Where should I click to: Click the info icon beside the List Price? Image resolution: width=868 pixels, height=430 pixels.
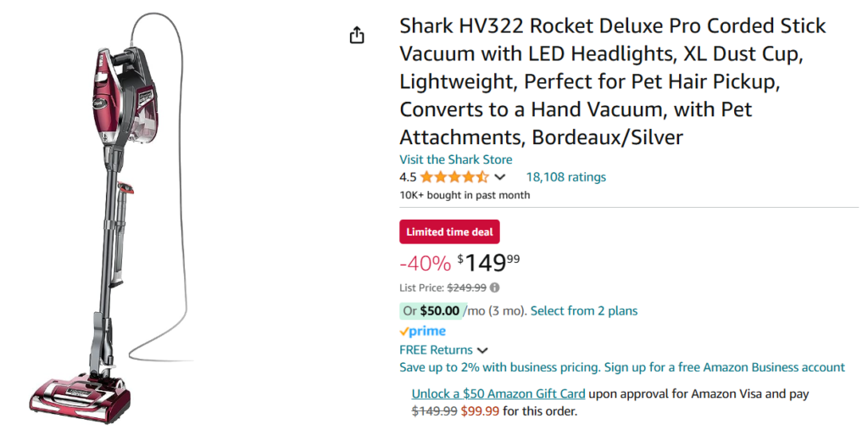click(494, 288)
